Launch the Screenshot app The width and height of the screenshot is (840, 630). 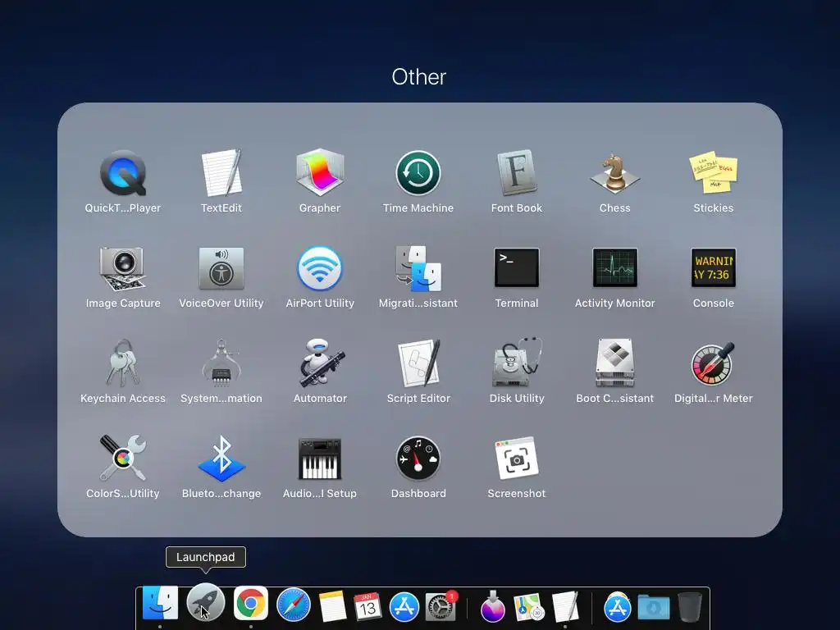(x=517, y=459)
